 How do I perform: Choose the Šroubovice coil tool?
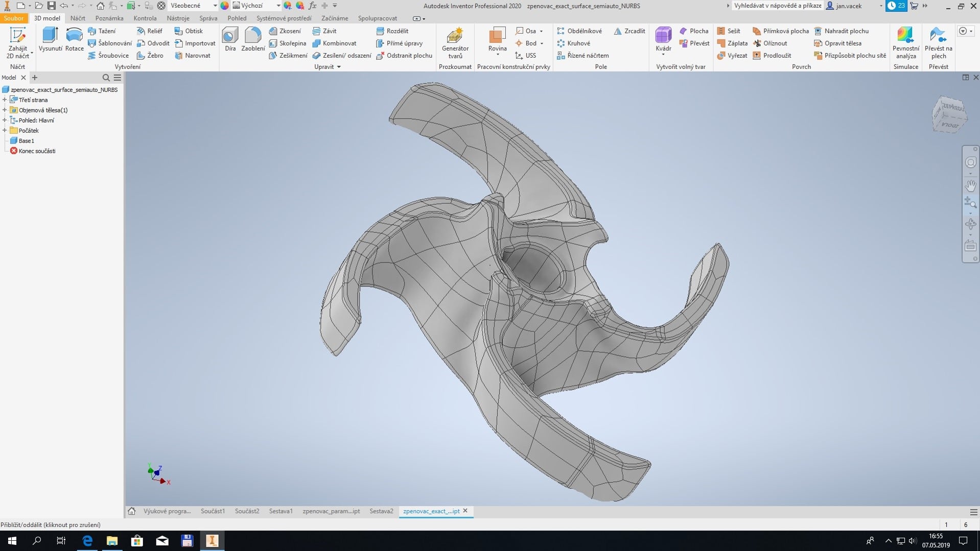point(108,56)
